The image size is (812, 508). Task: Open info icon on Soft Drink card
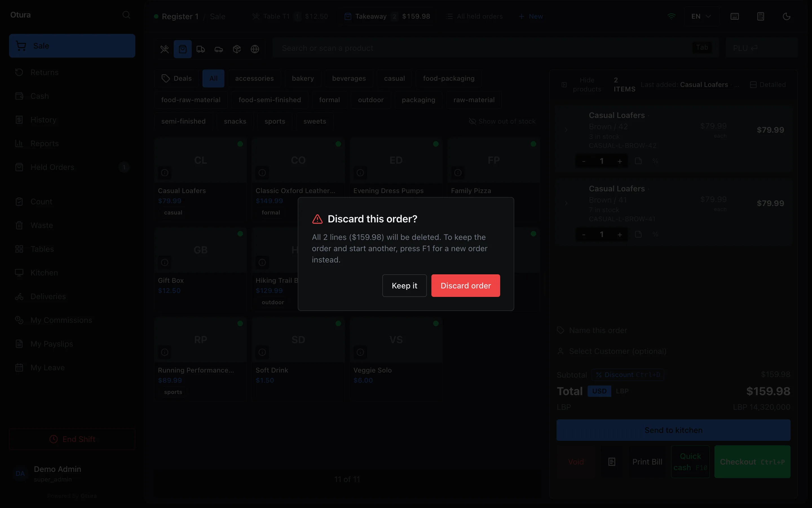pos(262,352)
